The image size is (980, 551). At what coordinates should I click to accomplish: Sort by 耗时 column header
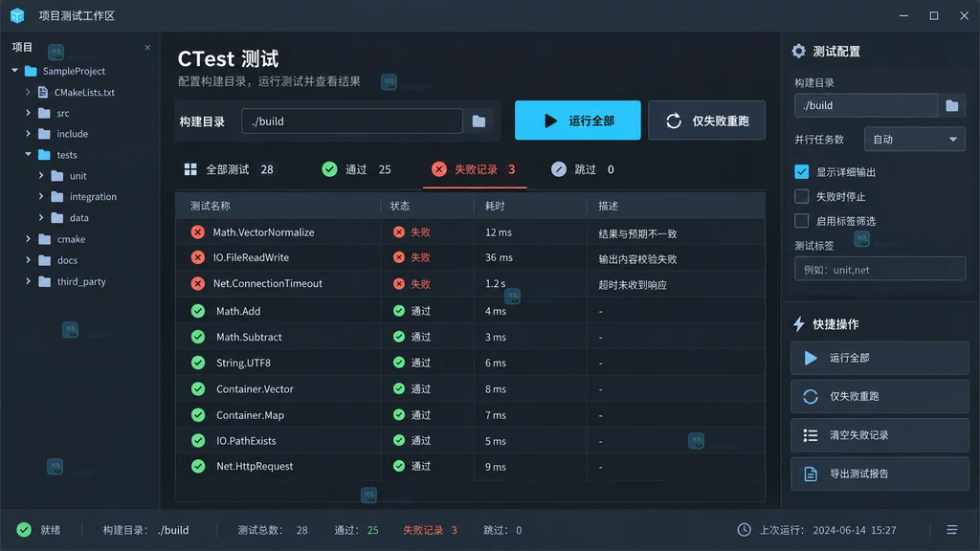pyautogui.click(x=495, y=207)
